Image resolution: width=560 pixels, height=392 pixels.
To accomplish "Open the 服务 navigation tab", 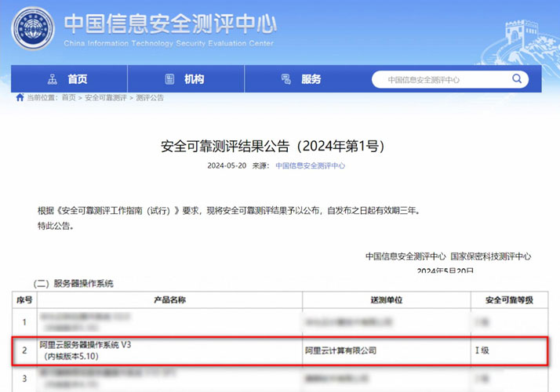I will coord(311,79).
